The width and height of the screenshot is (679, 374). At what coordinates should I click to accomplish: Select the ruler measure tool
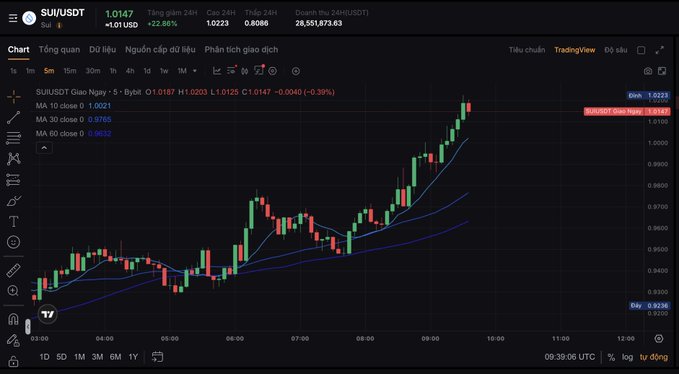coord(13,271)
